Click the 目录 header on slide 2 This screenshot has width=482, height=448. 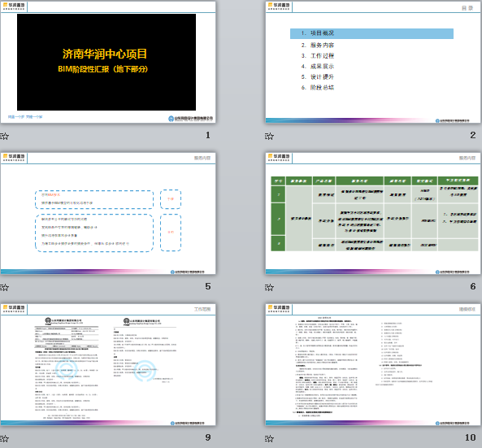[467, 8]
